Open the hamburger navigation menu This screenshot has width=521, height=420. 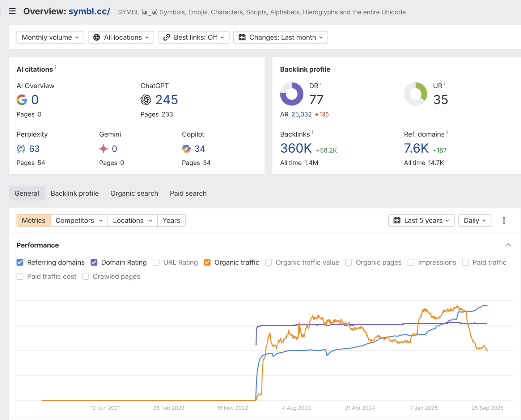pyautogui.click(x=12, y=11)
